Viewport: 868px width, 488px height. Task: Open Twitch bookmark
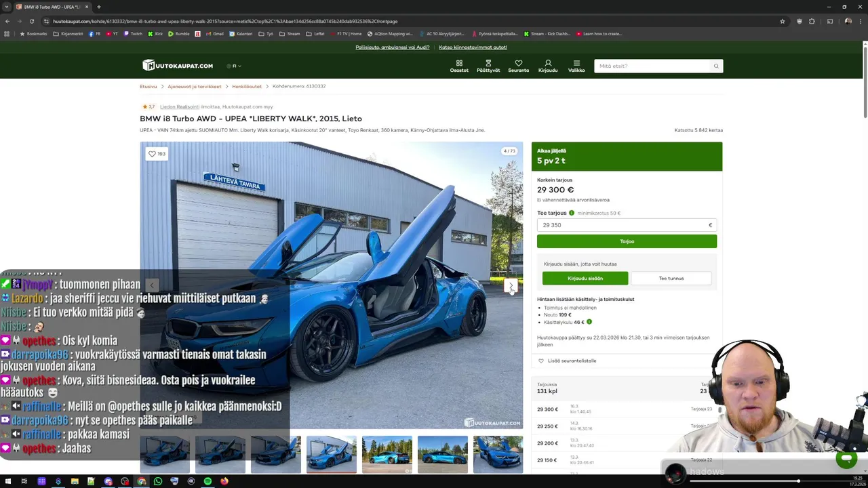[x=134, y=34]
